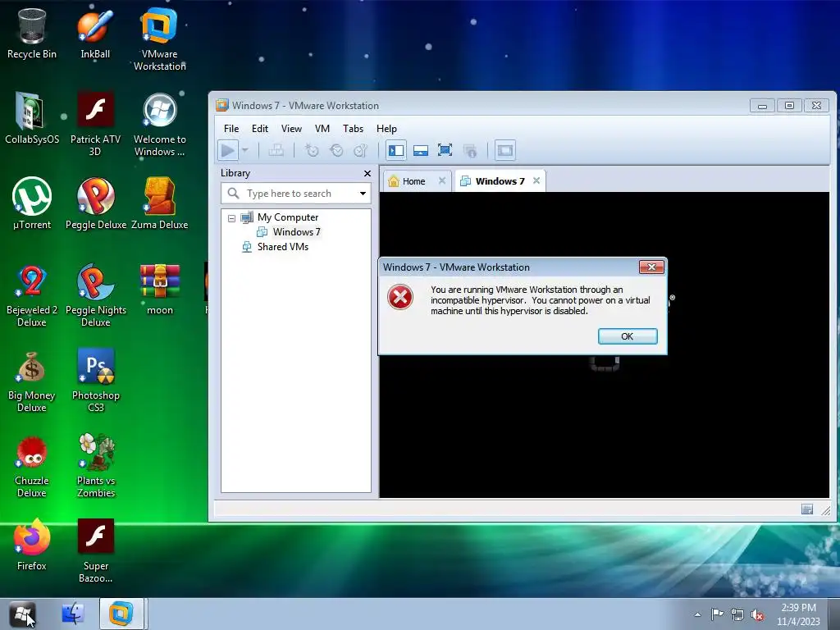This screenshot has height=630, width=840.
Task: Open Peggle Nights Deluxe desktop icon
Action: pyautogui.click(x=96, y=295)
